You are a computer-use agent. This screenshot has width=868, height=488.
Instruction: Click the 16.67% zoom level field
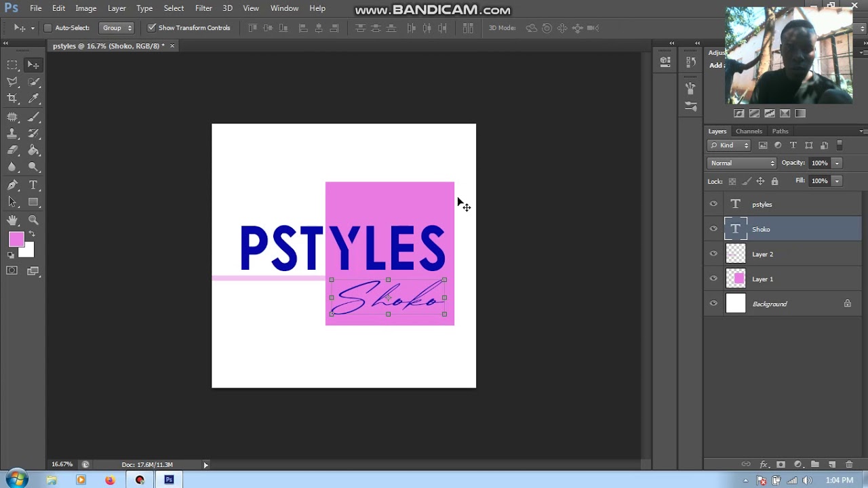tap(62, 464)
